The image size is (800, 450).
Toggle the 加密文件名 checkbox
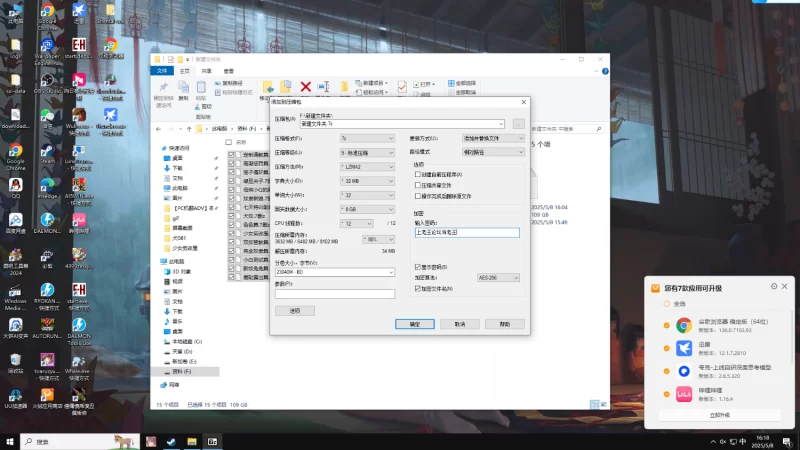(418, 288)
